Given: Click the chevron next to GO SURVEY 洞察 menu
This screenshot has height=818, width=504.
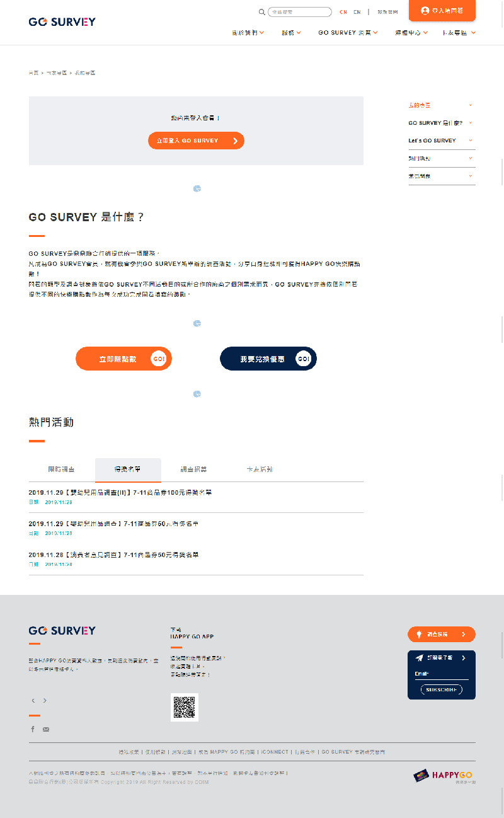Looking at the screenshot, I should pos(376,33).
